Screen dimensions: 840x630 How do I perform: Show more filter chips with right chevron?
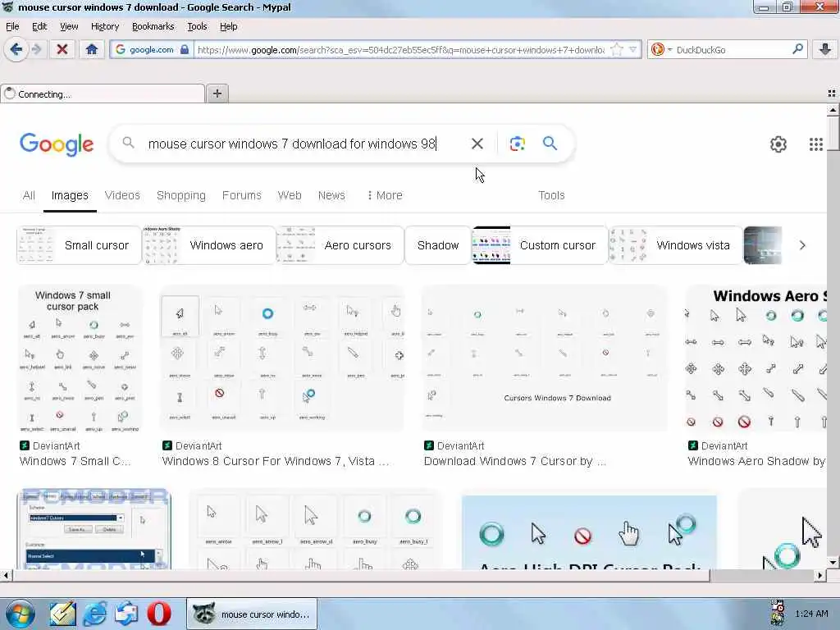click(x=802, y=245)
